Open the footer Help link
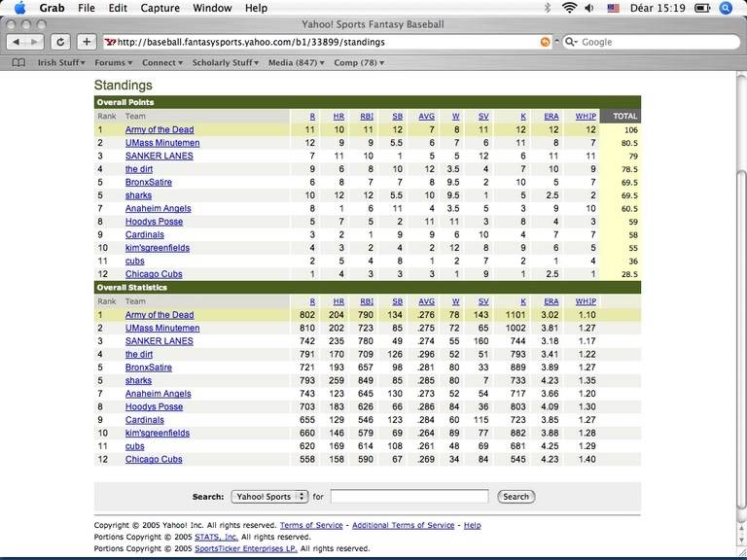This screenshot has height=560, width=747. click(x=473, y=525)
